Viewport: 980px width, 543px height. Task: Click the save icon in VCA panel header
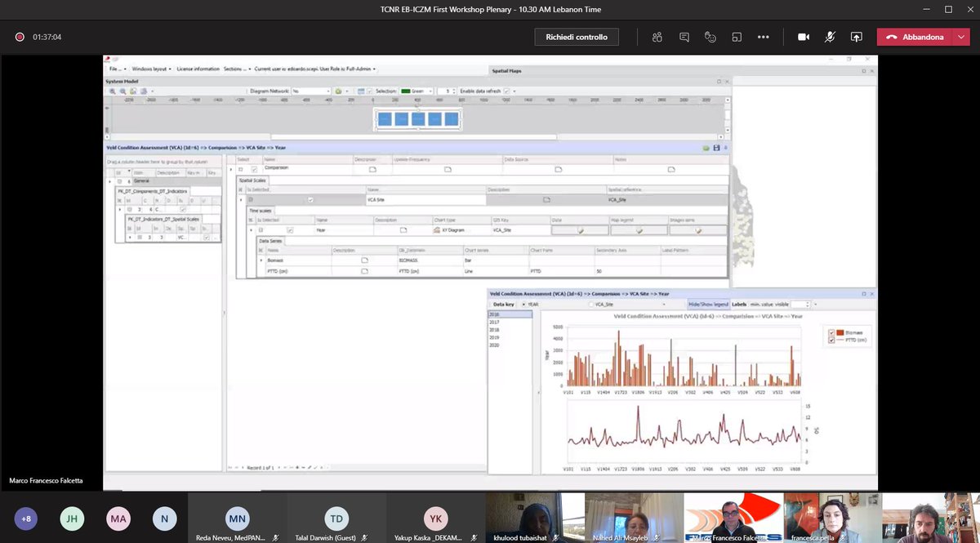716,148
